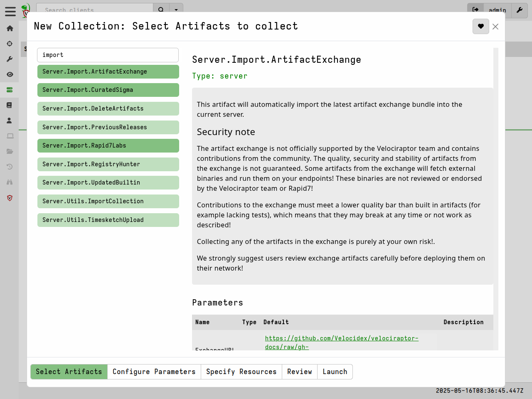
Task: Log out using the logout icon
Action: tap(475, 10)
